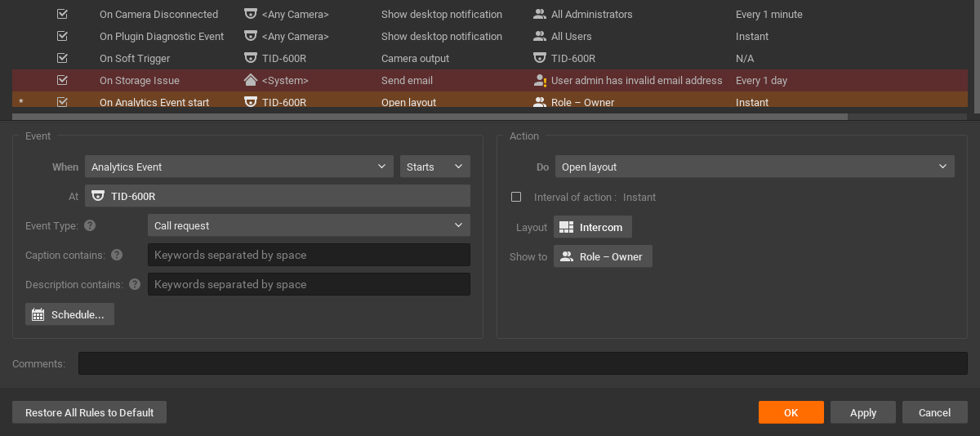Enable the Interval of action checkbox
Image resolution: width=980 pixels, height=436 pixels.
point(516,197)
